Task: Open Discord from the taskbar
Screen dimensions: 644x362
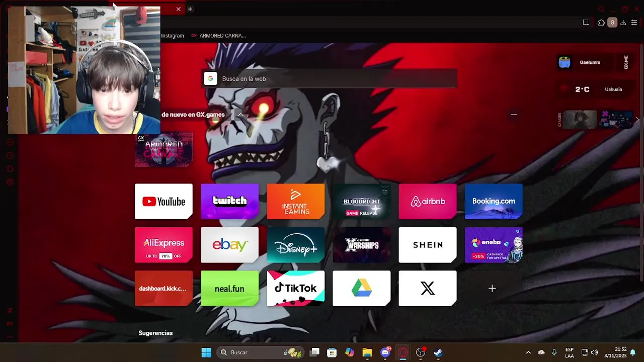Action: 385,352
